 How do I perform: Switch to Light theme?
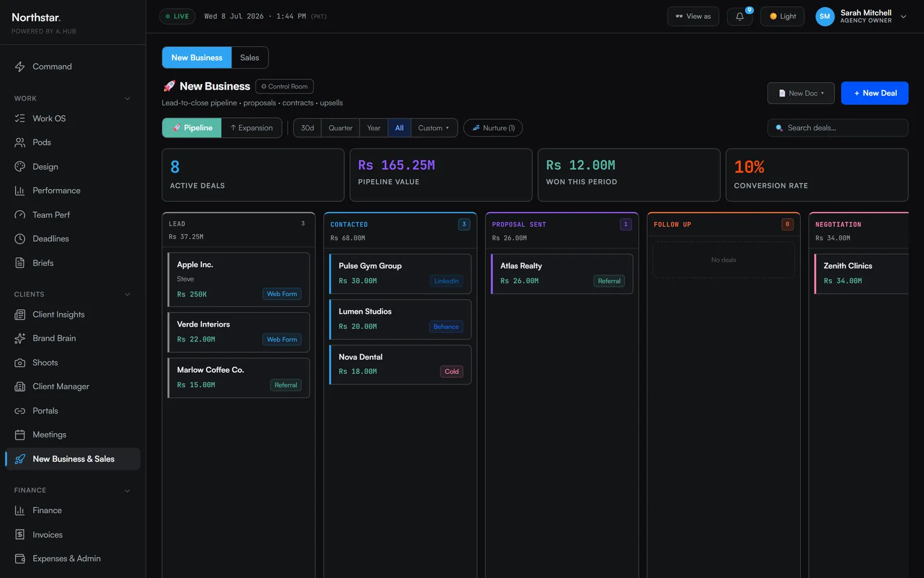coord(783,16)
